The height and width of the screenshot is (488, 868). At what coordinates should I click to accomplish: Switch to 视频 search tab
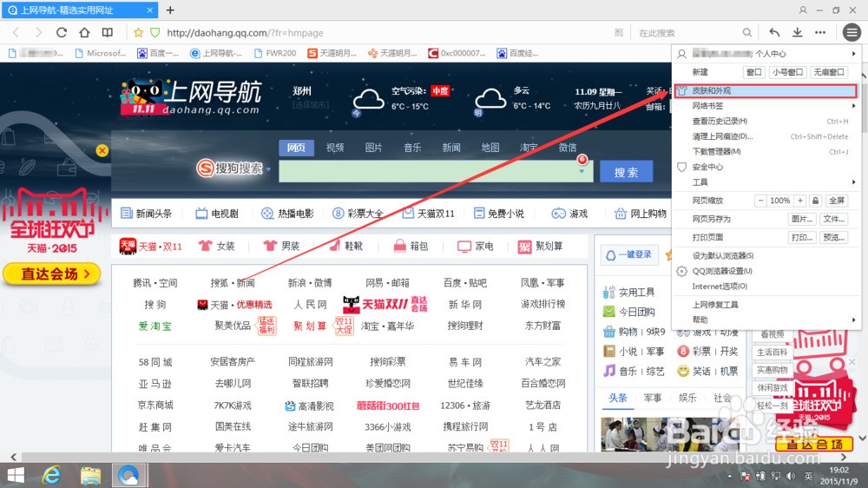click(x=335, y=148)
